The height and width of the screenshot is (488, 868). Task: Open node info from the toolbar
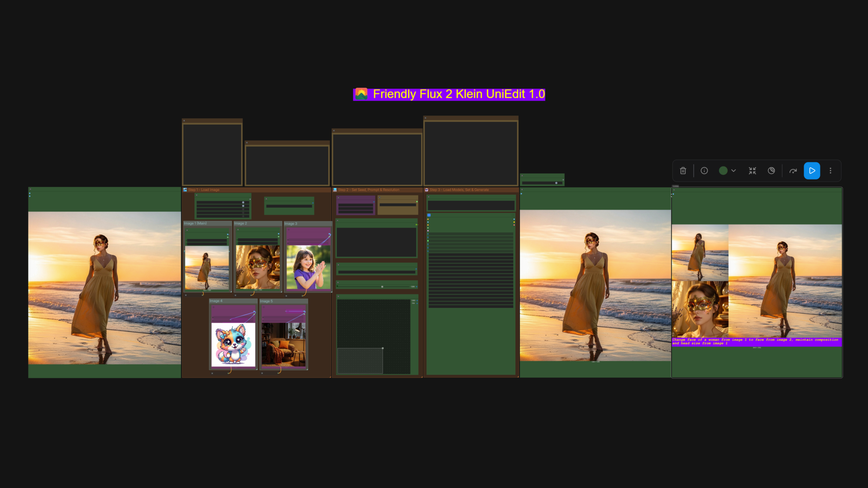click(x=704, y=171)
